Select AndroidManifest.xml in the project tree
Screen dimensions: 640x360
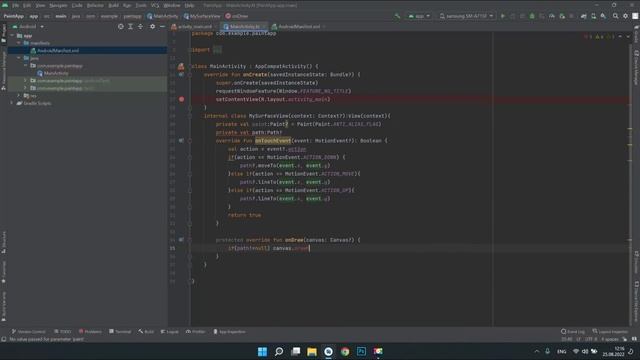coord(58,51)
